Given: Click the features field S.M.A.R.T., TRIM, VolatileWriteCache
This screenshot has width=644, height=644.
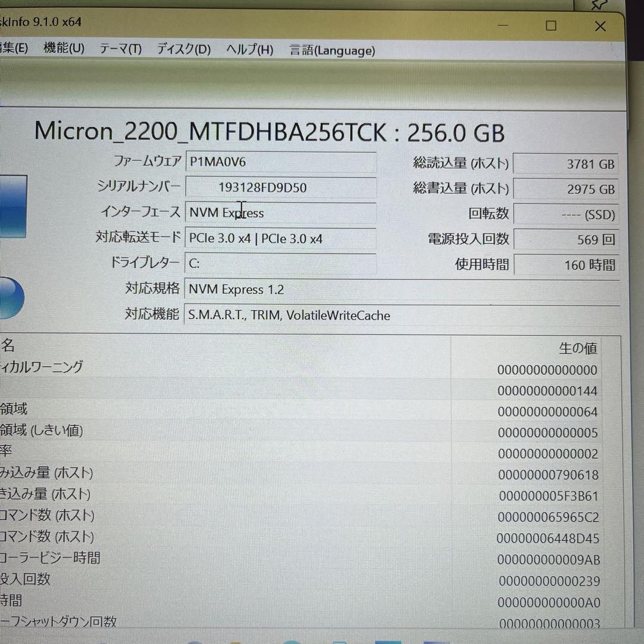Looking at the screenshot, I should (x=402, y=315).
